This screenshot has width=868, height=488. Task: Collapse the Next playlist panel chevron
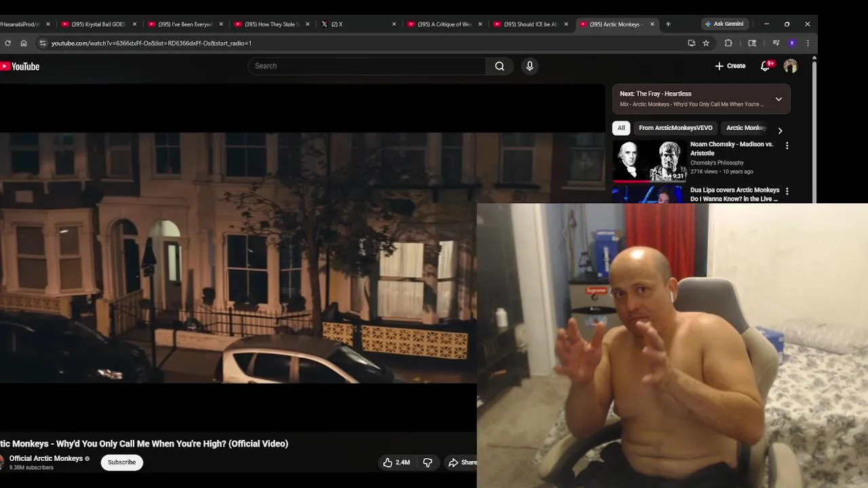point(778,99)
